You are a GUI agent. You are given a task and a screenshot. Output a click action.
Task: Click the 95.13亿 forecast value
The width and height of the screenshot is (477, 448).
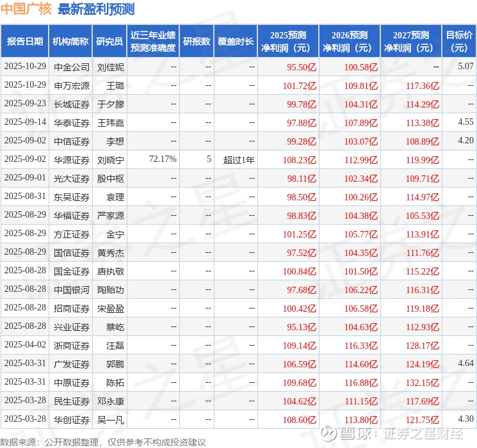point(302,327)
